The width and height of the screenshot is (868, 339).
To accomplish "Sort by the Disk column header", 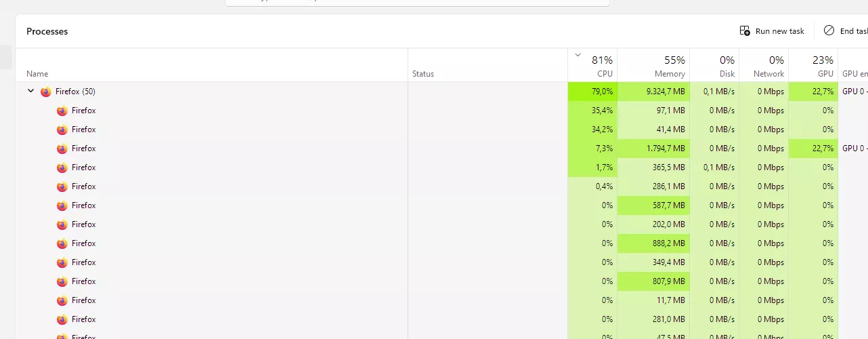I will pyautogui.click(x=714, y=66).
